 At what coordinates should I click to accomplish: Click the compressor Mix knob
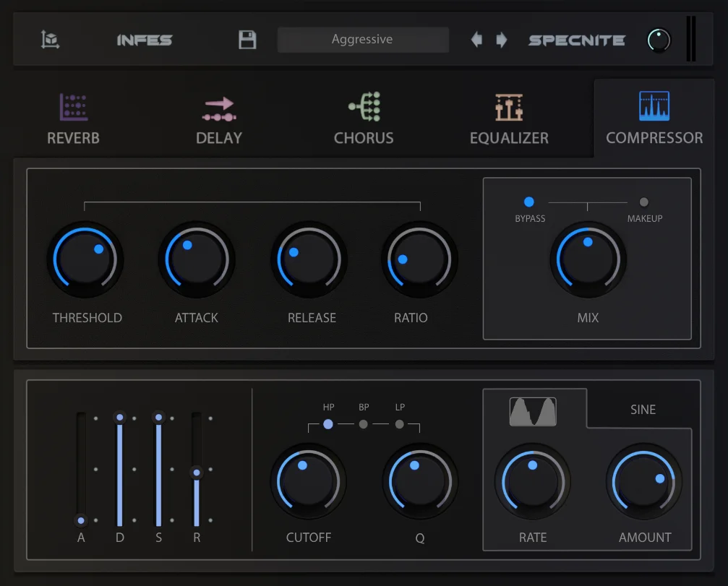(588, 259)
